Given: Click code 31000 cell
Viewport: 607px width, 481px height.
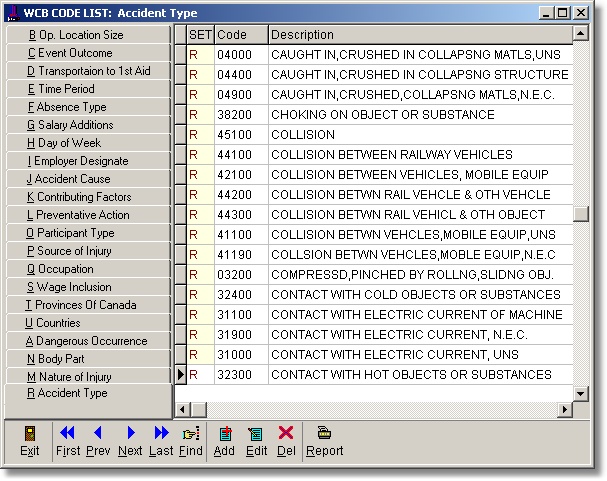Looking at the screenshot, I should coord(241,355).
